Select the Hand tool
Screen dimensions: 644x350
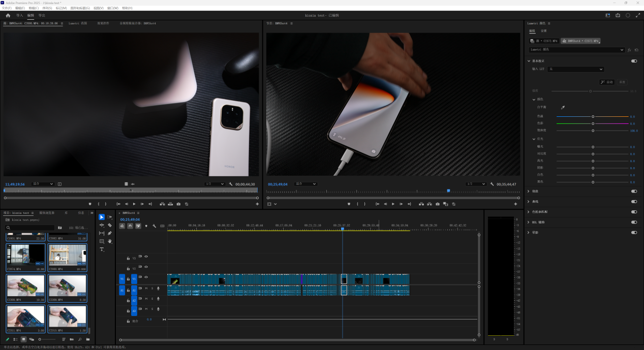(110, 241)
